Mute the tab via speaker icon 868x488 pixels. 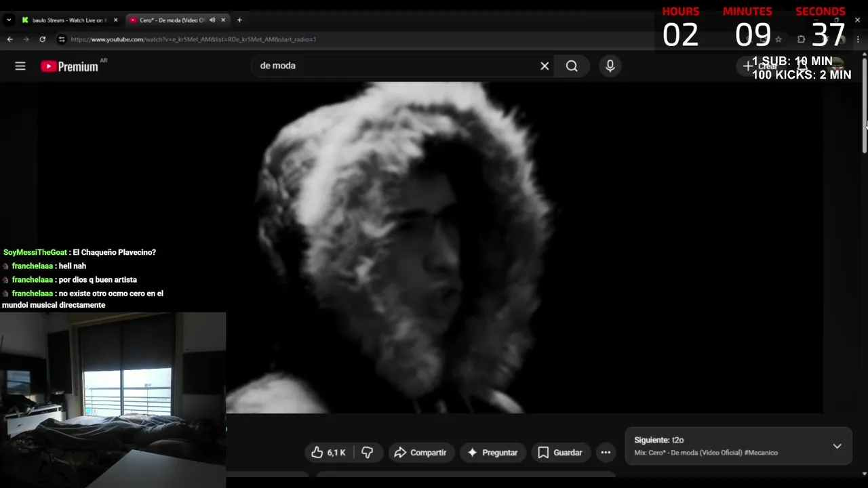(x=212, y=20)
